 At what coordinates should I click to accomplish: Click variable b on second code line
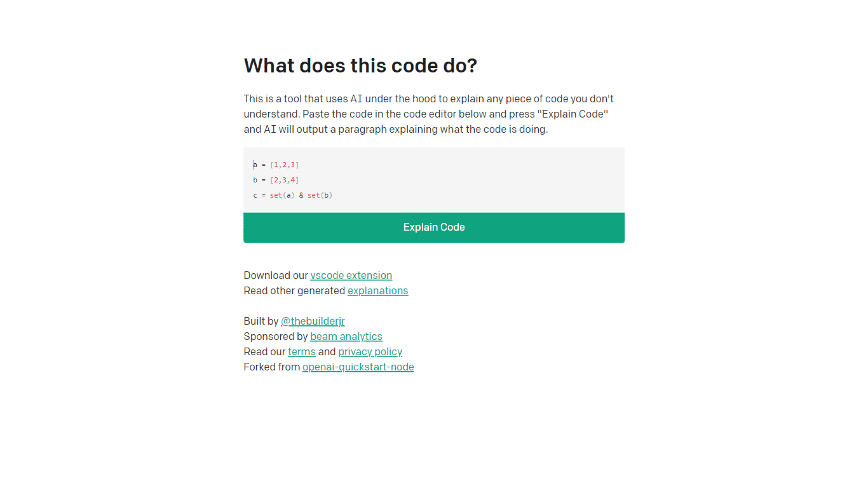point(255,180)
